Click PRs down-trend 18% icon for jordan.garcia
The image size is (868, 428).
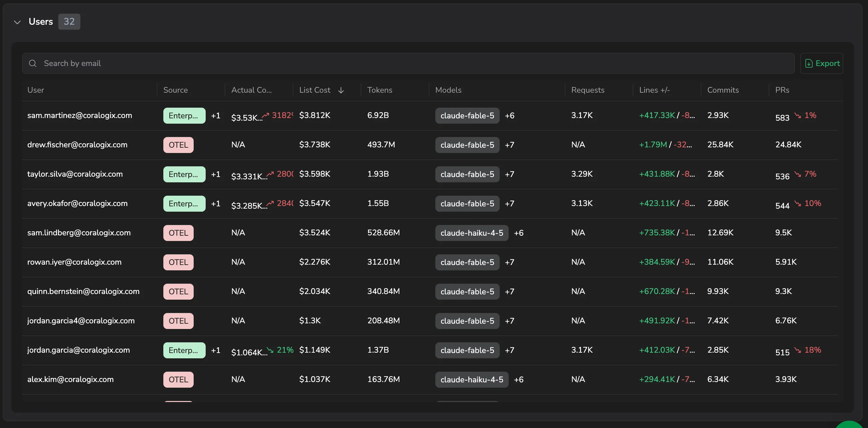click(x=798, y=350)
